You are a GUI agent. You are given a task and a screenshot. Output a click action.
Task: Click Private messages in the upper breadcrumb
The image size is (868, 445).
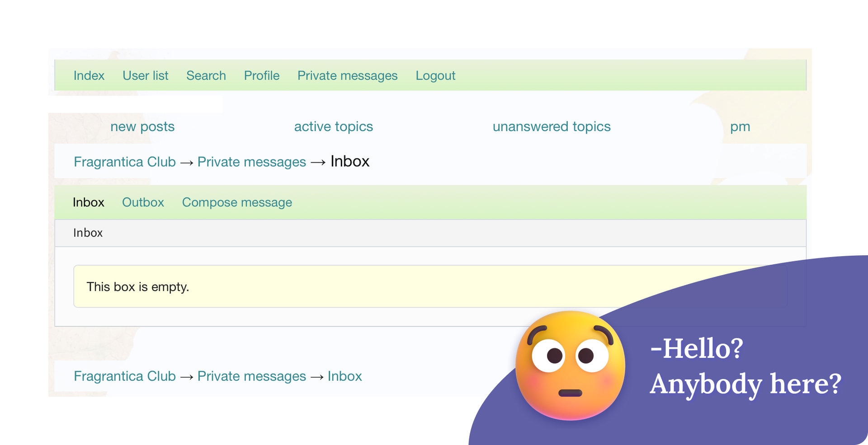tap(251, 162)
